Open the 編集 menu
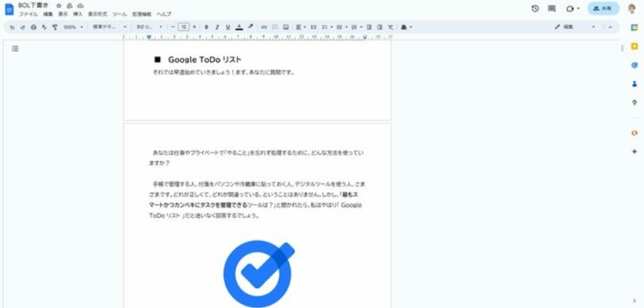The image size is (644, 308). pos(48,14)
